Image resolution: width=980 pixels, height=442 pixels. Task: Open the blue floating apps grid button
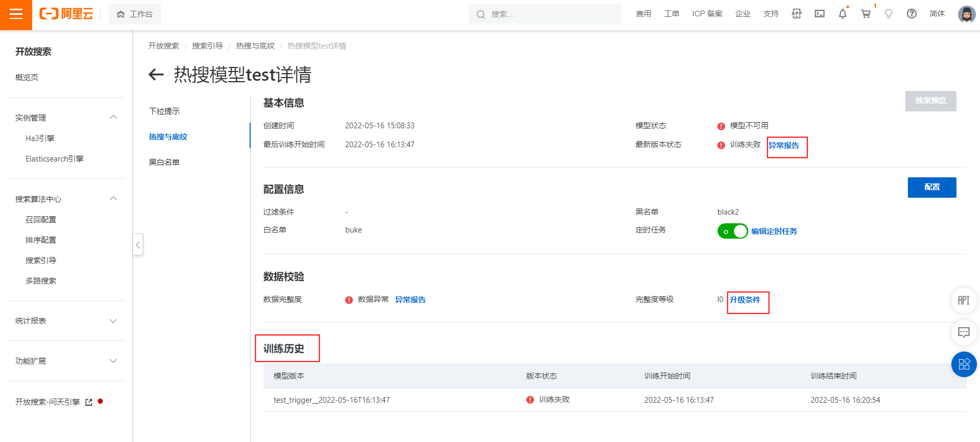(x=964, y=364)
